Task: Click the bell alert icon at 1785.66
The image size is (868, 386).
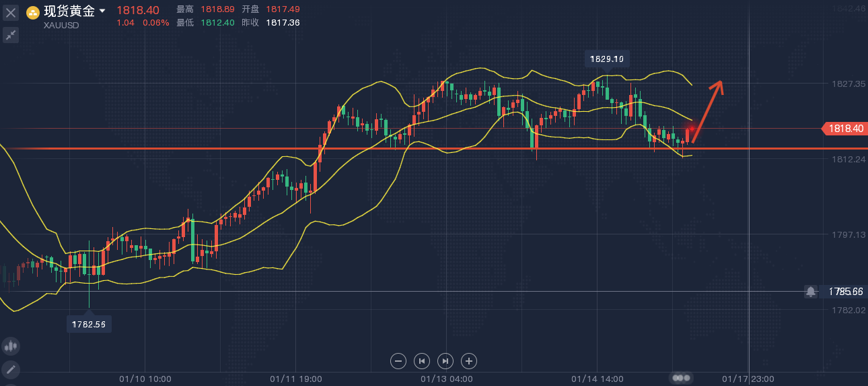Action: point(811,292)
